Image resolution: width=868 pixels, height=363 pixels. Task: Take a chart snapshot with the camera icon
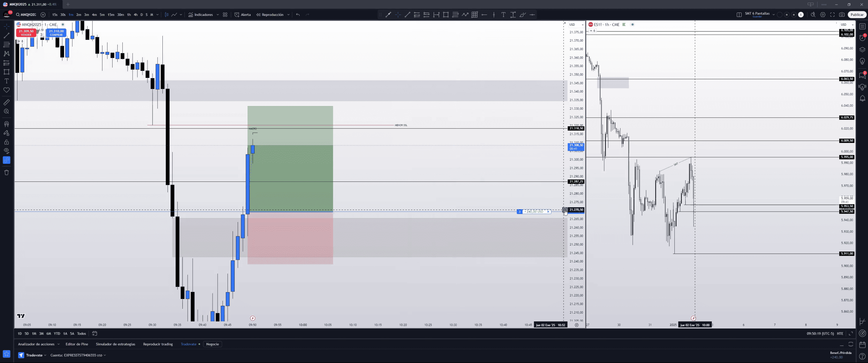click(x=842, y=15)
